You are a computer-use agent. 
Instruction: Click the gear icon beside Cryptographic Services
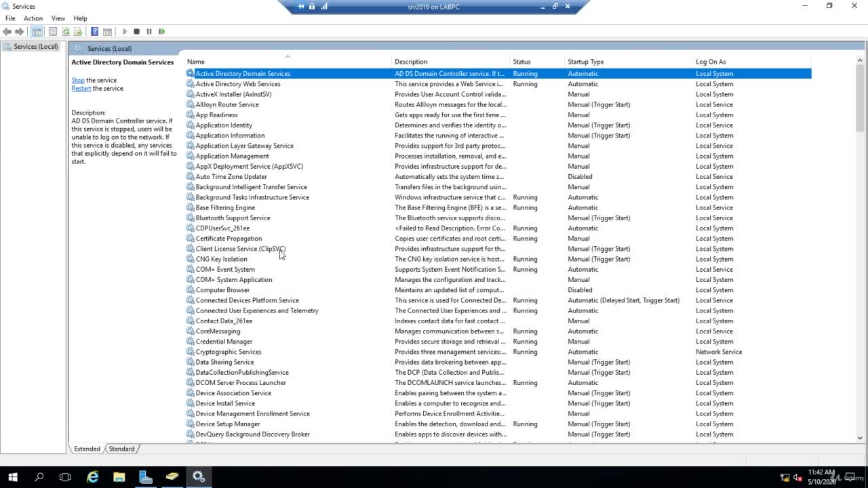coord(191,352)
